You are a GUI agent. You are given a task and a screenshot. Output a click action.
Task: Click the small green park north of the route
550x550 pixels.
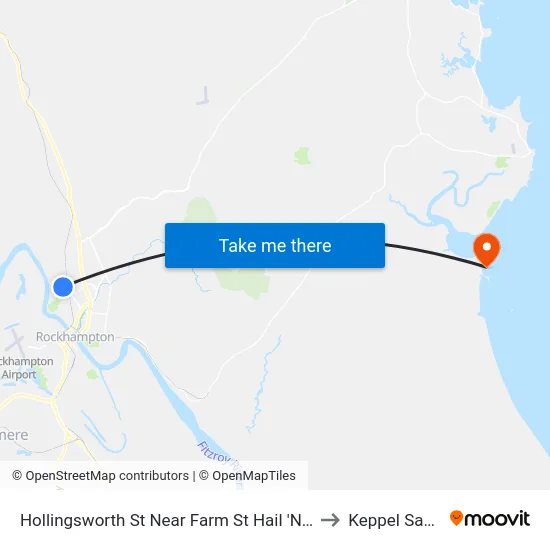tap(302, 156)
